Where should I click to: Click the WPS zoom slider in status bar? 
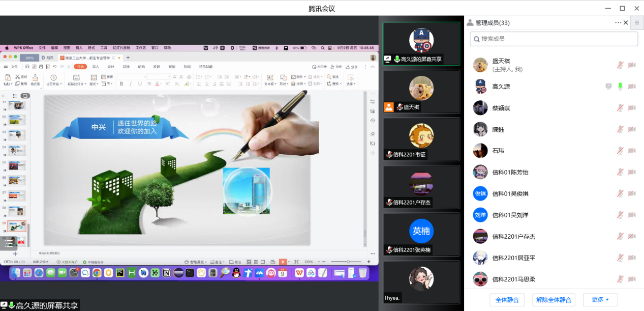pyautogui.click(x=348, y=262)
